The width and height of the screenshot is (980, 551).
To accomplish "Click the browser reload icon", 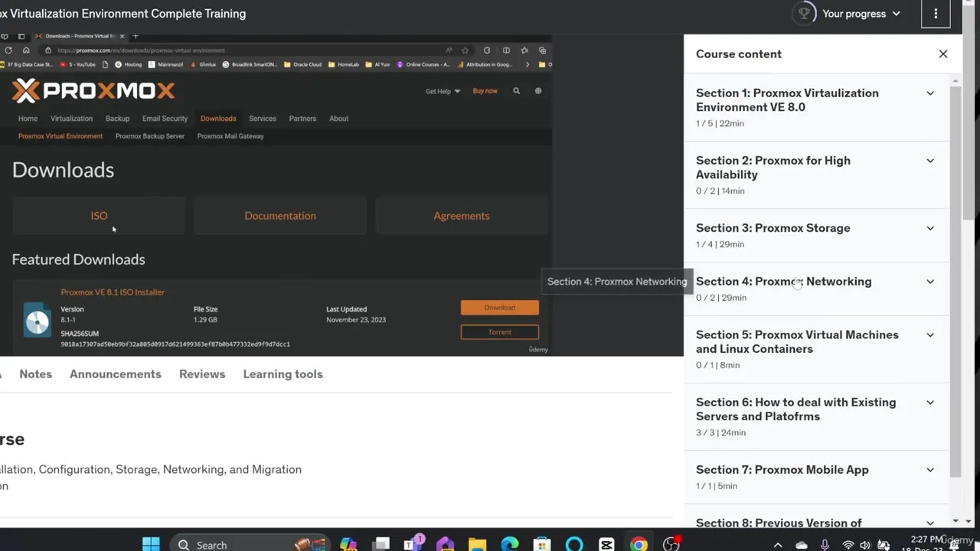I will click(x=8, y=51).
